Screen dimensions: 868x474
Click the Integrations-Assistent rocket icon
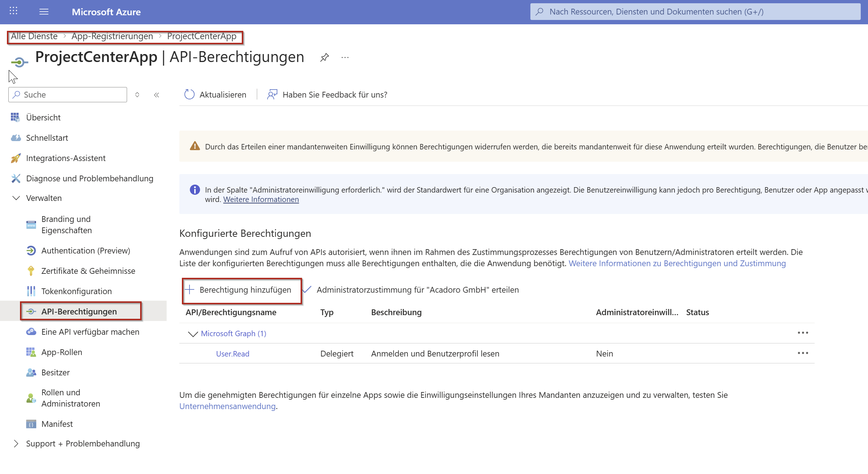pos(16,158)
